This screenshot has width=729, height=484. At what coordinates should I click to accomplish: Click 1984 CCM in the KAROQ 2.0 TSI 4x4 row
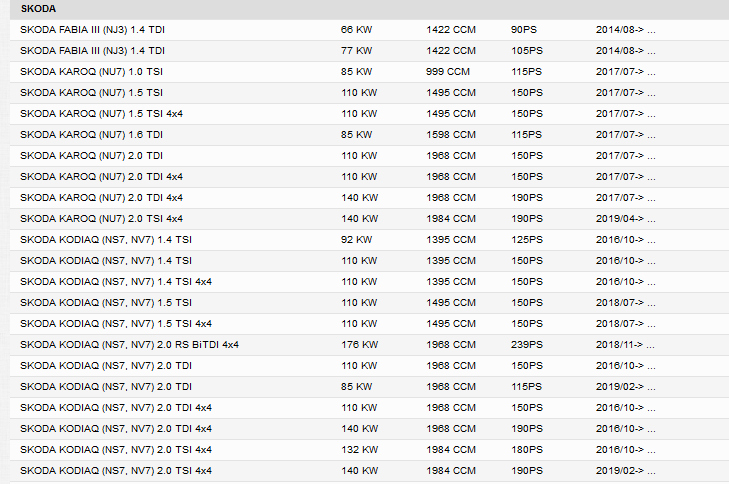coord(451,219)
